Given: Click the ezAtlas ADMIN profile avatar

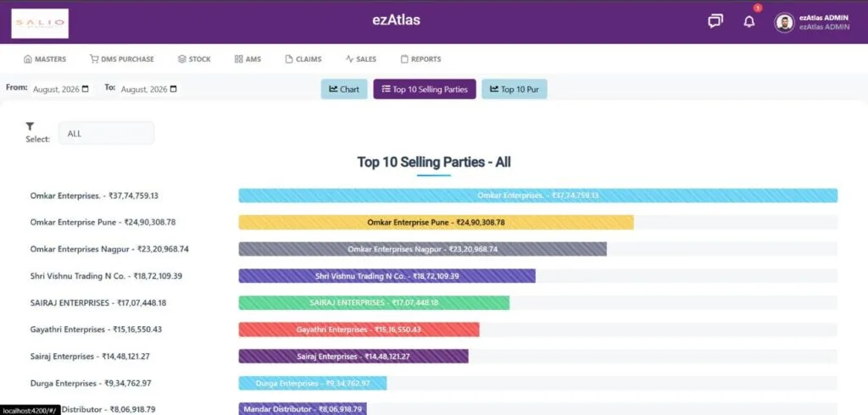Looking at the screenshot, I should (784, 23).
